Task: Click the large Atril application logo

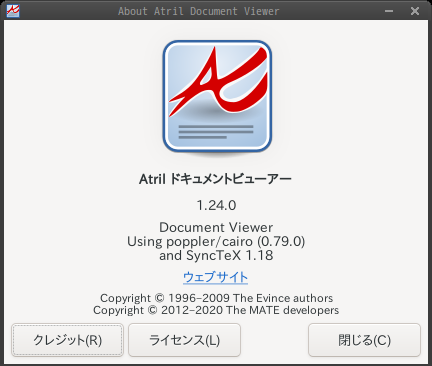Action: coord(217,97)
